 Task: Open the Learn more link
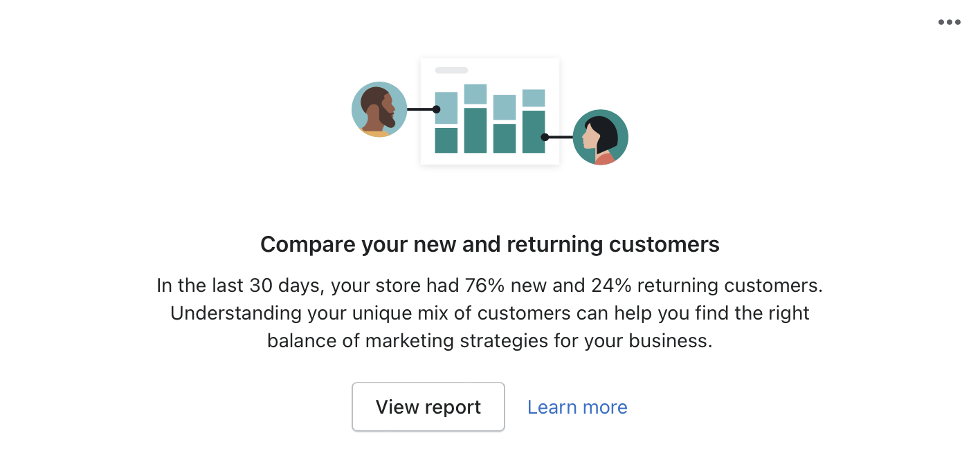[577, 407]
